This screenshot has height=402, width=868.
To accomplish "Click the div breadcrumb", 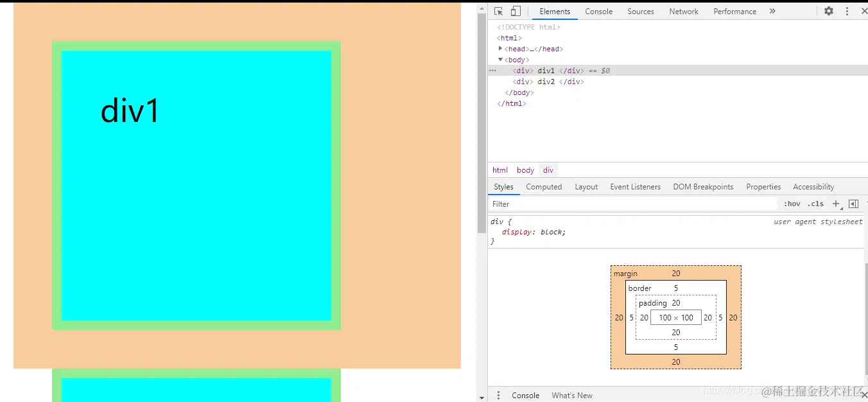I will [x=548, y=170].
